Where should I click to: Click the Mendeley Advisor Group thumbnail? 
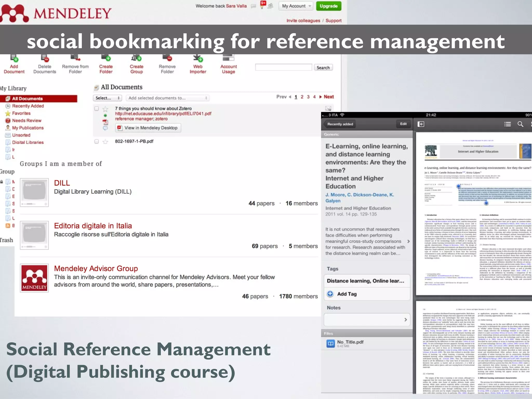click(34, 278)
